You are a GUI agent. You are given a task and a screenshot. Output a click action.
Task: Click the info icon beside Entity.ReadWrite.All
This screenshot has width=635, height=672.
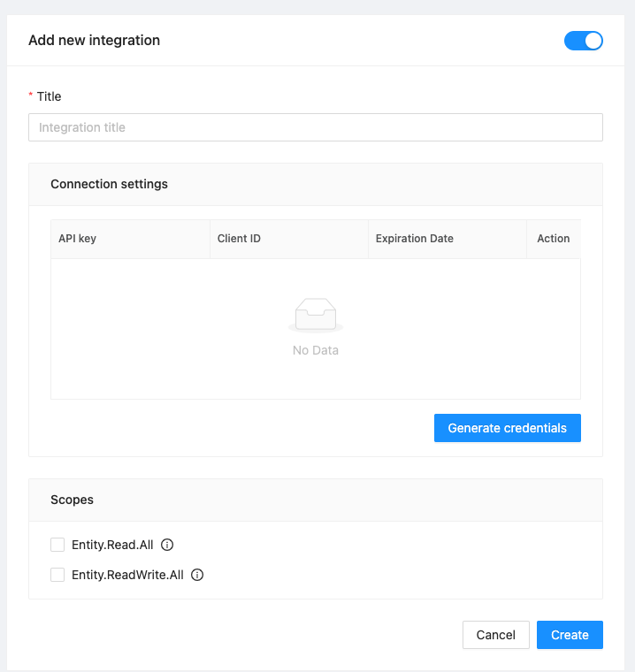[197, 575]
